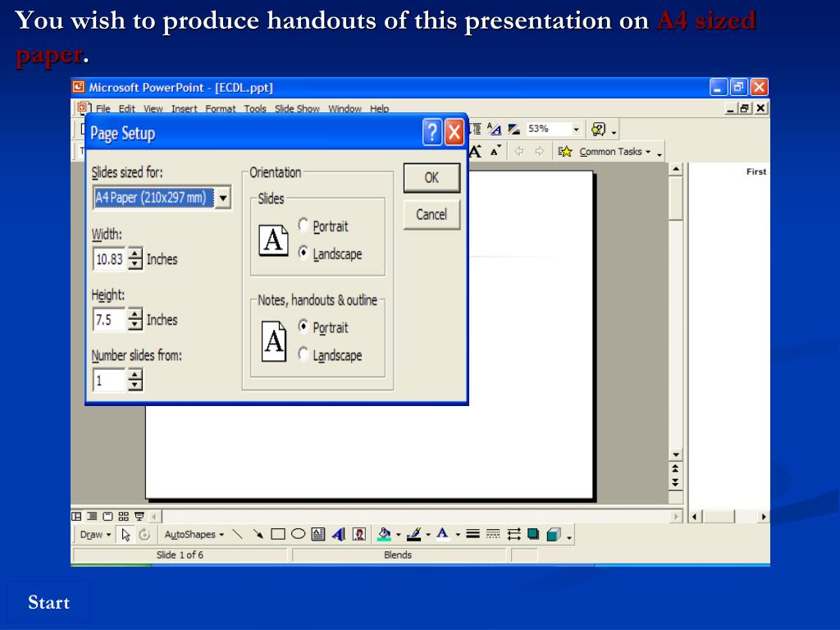Click Cancel in Page Setup dialog

click(x=431, y=215)
